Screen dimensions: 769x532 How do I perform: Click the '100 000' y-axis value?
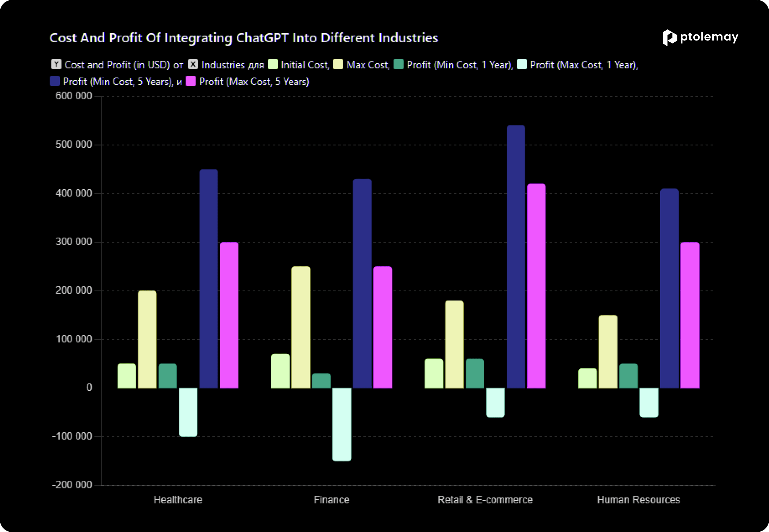[74, 339]
